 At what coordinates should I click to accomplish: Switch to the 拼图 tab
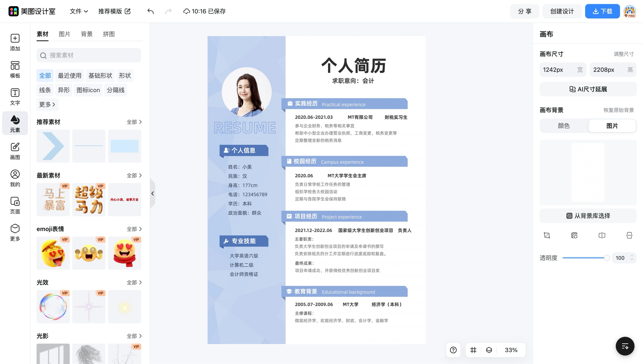[x=109, y=34]
